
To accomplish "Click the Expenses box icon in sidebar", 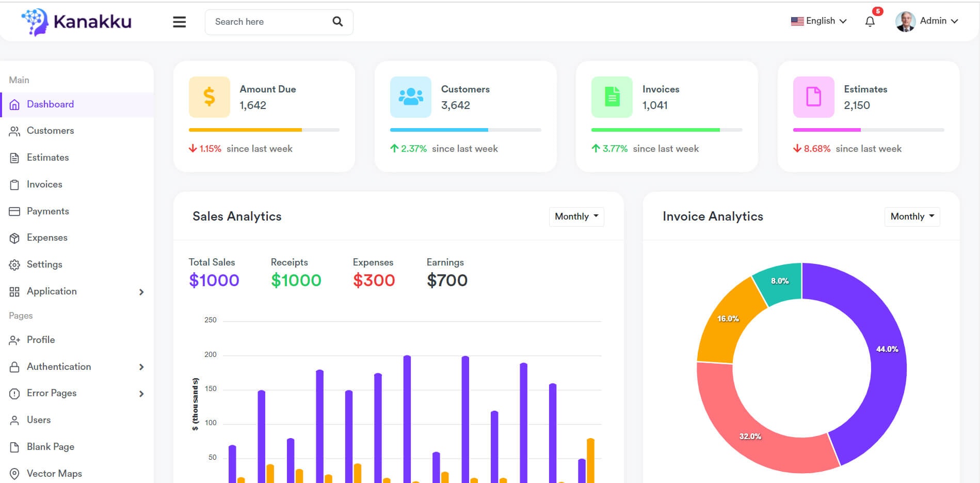I will [14, 238].
